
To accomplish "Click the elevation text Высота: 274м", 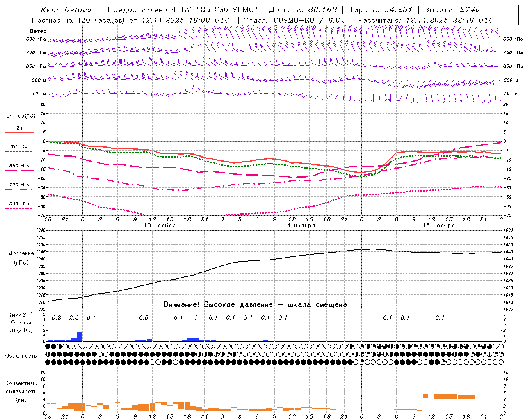I will tap(452, 10).
